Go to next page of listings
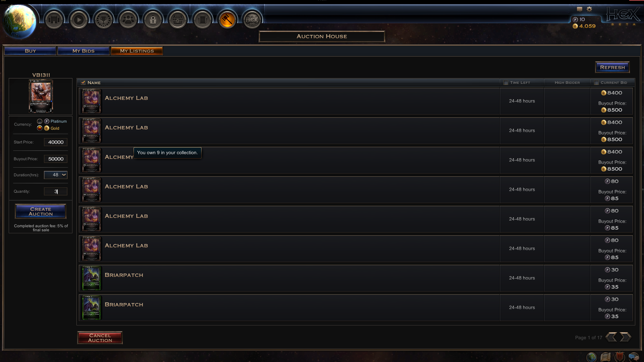This screenshot has height=362, width=644. coord(626,337)
